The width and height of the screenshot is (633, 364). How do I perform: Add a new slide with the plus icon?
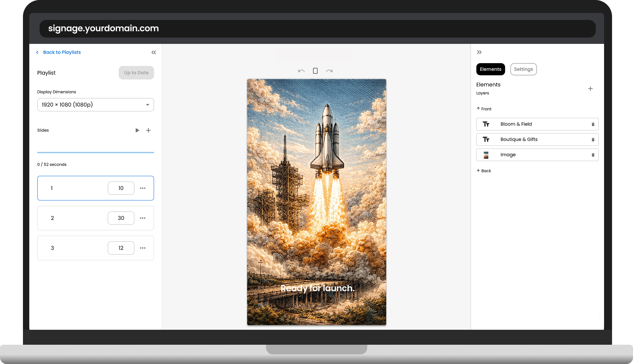tap(148, 130)
